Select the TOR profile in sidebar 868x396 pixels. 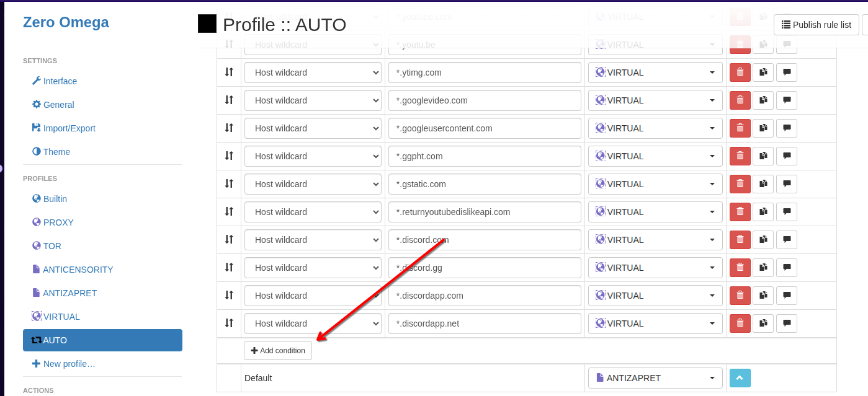point(52,246)
